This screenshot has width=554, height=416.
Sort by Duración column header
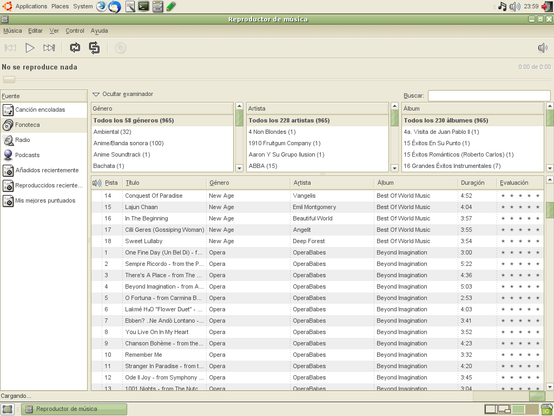pyautogui.click(x=477, y=183)
